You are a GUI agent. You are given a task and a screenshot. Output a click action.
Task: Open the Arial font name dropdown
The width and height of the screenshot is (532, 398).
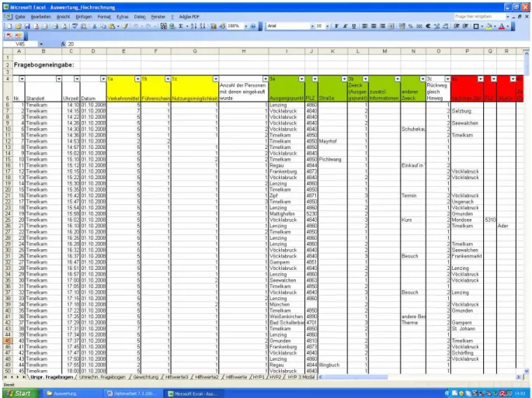click(312, 26)
